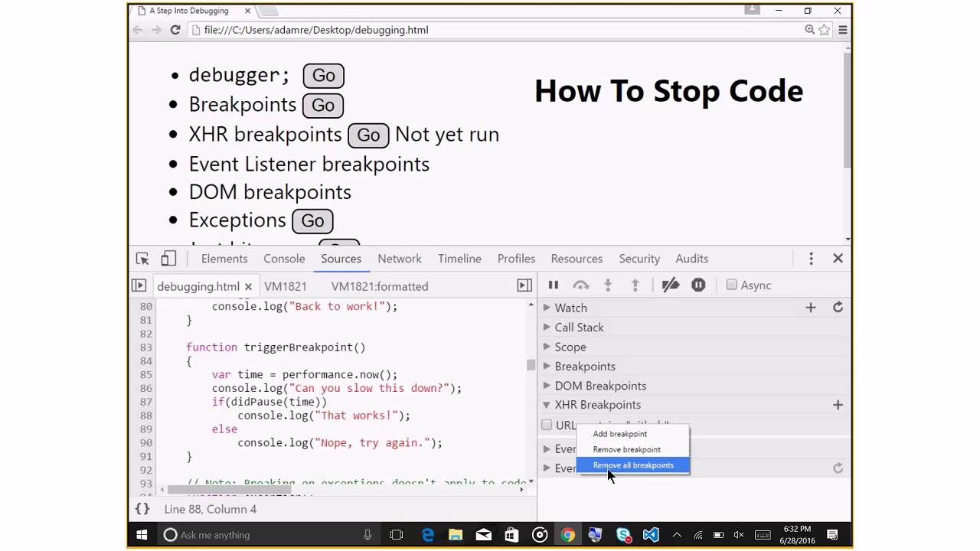The image size is (980, 551).
Task: Pretty print source with the braces icon
Action: pyautogui.click(x=142, y=509)
